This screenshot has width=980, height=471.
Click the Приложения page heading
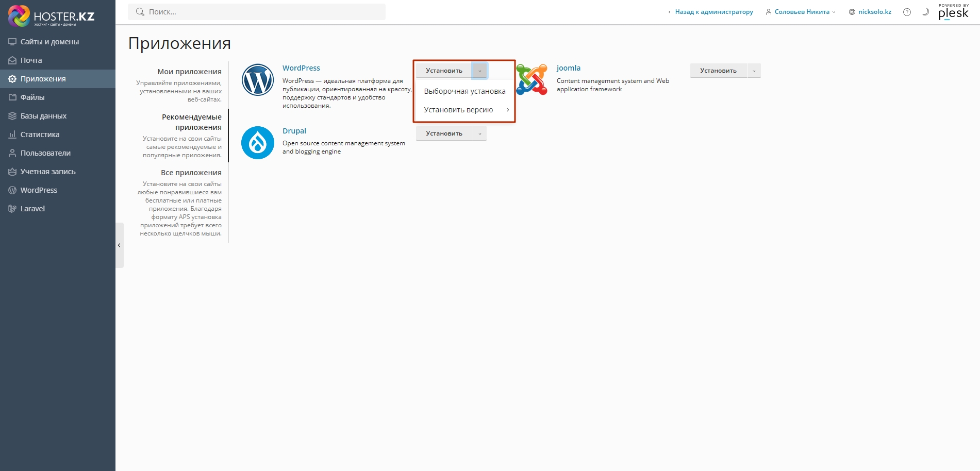click(179, 43)
